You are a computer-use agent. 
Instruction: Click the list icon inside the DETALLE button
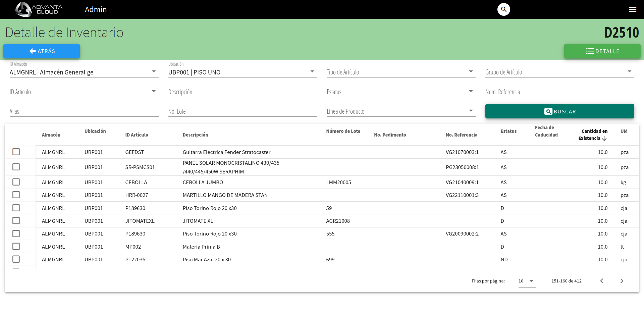(x=590, y=51)
